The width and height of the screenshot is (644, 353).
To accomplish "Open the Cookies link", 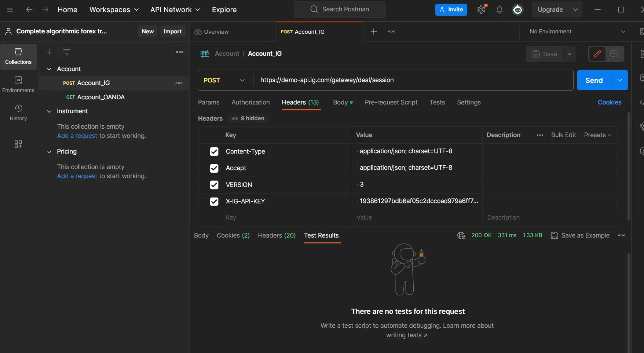I will pos(610,102).
